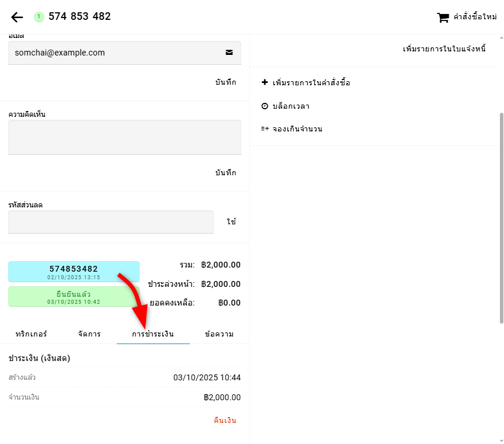Screen dimensions: 504x444
Task: Open the ทริกเกอร์ tab
Action: pyautogui.click(x=31, y=334)
